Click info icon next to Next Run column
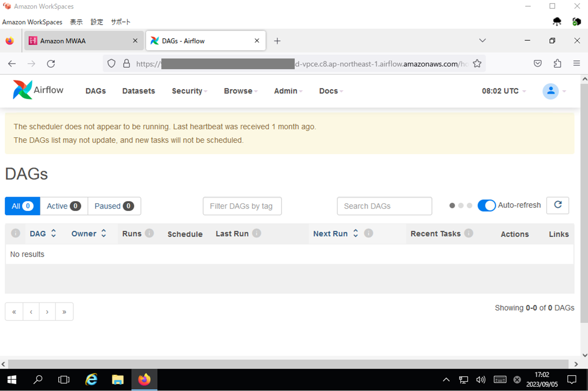Viewport: 588px width, 391px height. click(x=368, y=233)
